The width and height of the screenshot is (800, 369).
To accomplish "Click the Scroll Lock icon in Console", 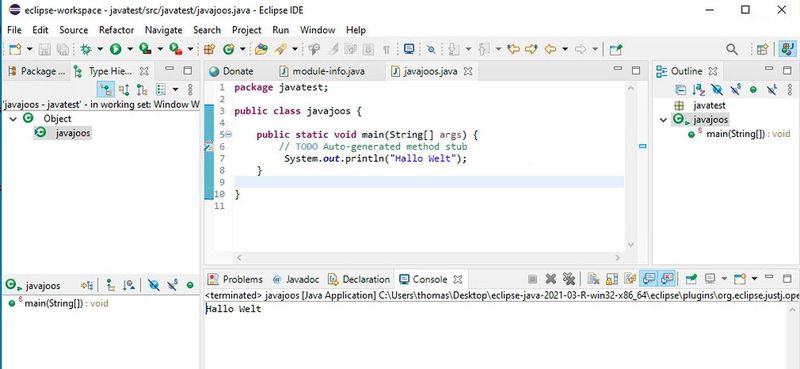I will coord(611,279).
